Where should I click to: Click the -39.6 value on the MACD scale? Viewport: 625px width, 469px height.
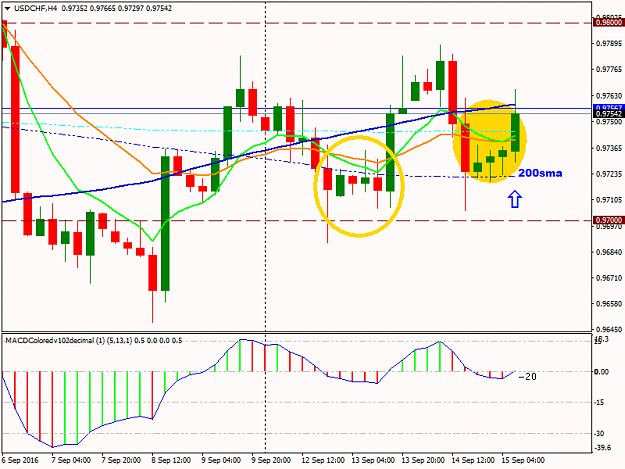pyautogui.click(x=603, y=447)
